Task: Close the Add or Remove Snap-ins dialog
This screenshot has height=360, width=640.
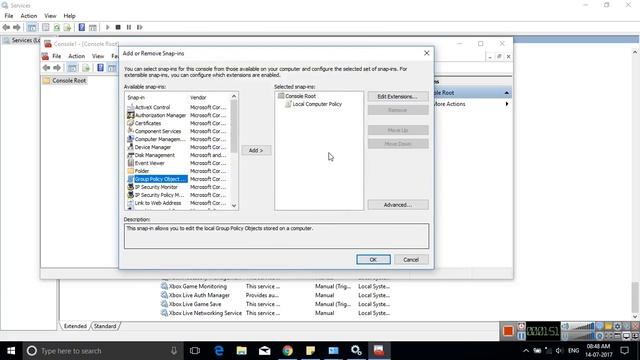Action: click(427, 53)
